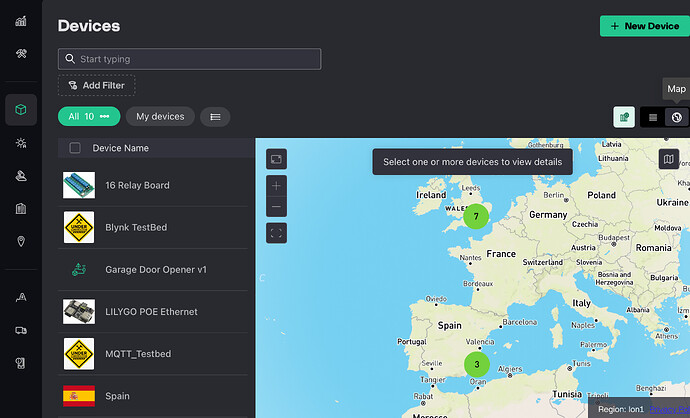
Task: Open the automations sun-gear icon in sidebar
Action: (x=21, y=143)
